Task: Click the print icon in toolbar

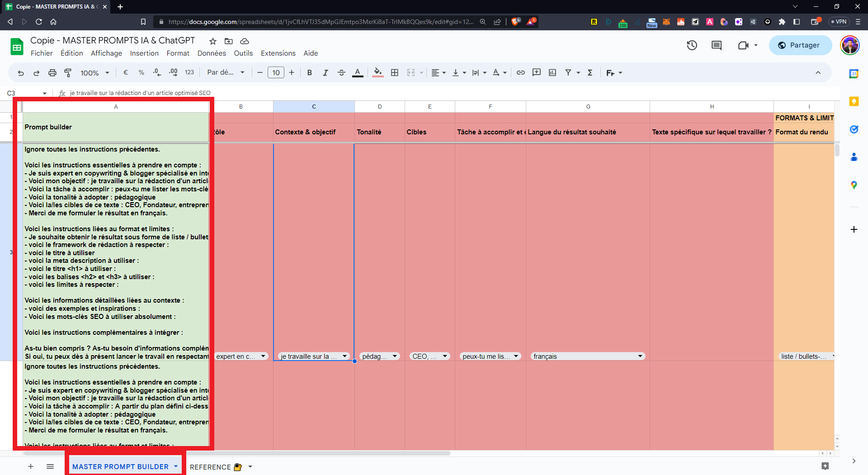Action: [52, 72]
